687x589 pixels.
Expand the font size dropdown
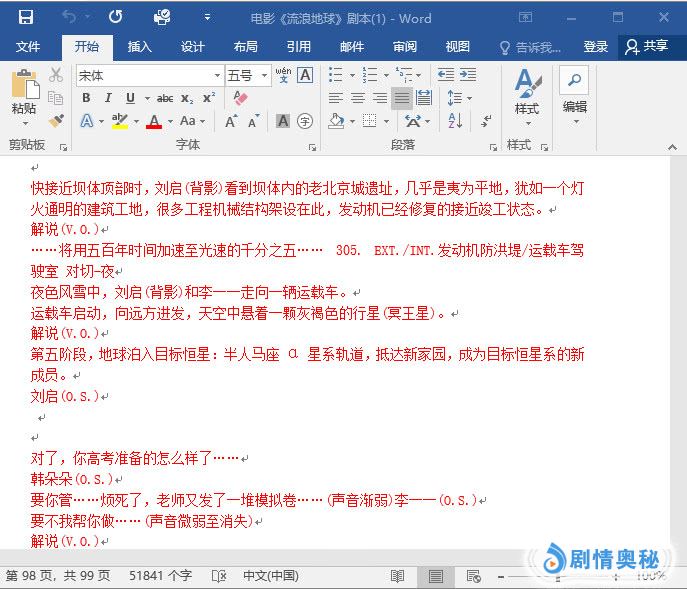point(265,76)
